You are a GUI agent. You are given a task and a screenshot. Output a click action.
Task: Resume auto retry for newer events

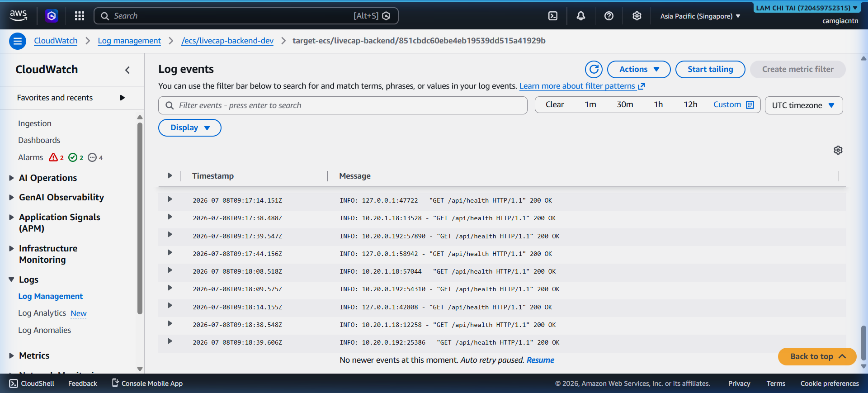click(540, 360)
